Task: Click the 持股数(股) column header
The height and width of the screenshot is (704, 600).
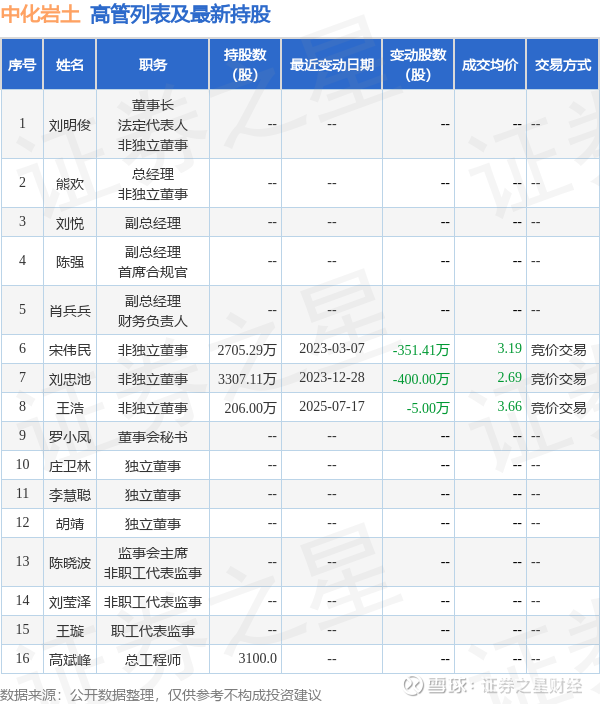Action: pos(245,65)
